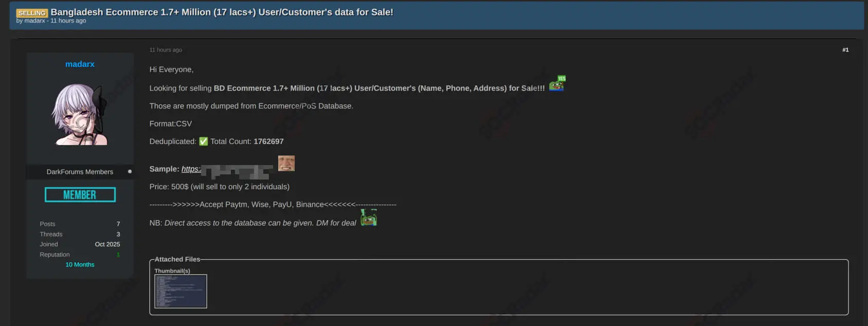Screen dimensions: 868x326
Task: Click the post number #1 permalink
Action: click(845, 50)
